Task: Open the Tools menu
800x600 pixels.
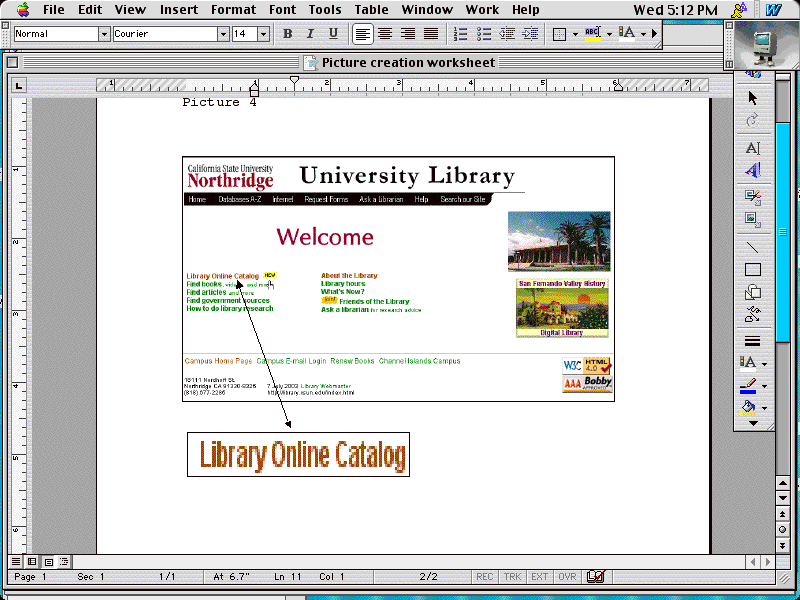Action: [324, 10]
